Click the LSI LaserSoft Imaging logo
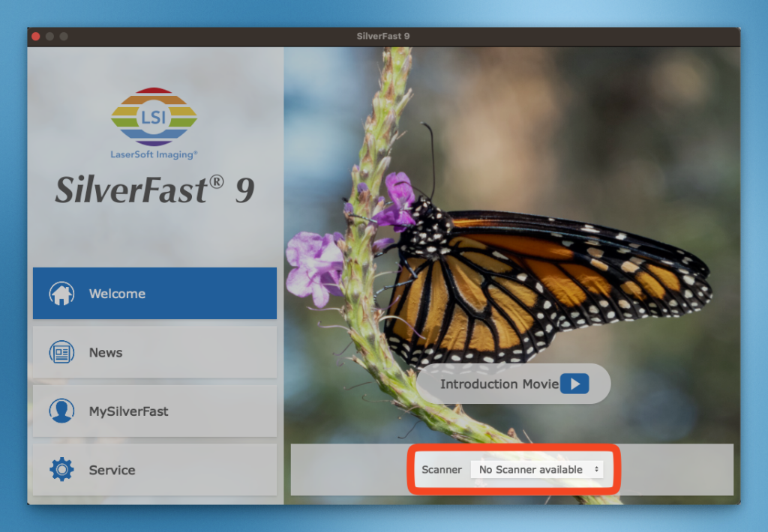This screenshot has height=532, width=768. pos(154,124)
